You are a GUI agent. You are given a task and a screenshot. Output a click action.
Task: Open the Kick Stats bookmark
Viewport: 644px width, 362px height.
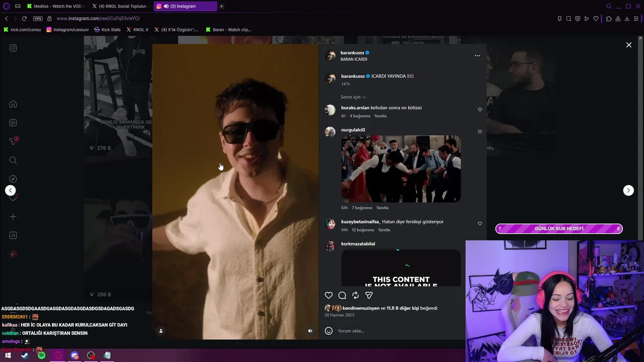click(107, 30)
